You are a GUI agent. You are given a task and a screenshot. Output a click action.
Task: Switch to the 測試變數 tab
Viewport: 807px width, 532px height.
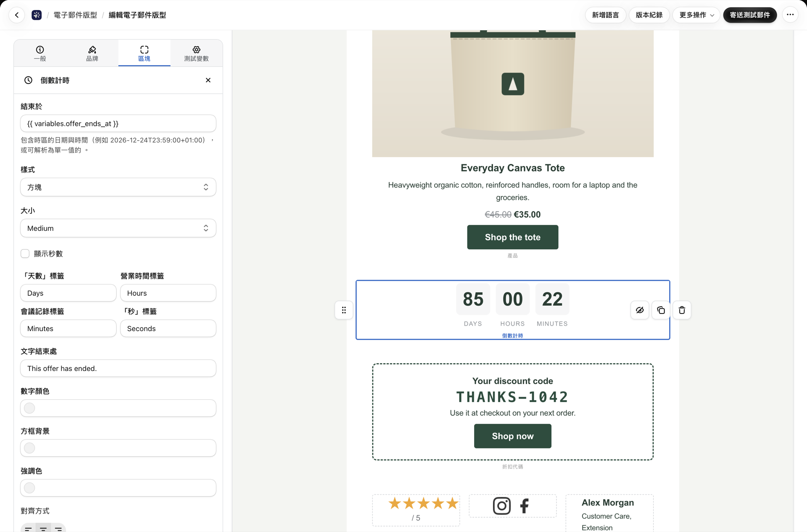click(196, 53)
